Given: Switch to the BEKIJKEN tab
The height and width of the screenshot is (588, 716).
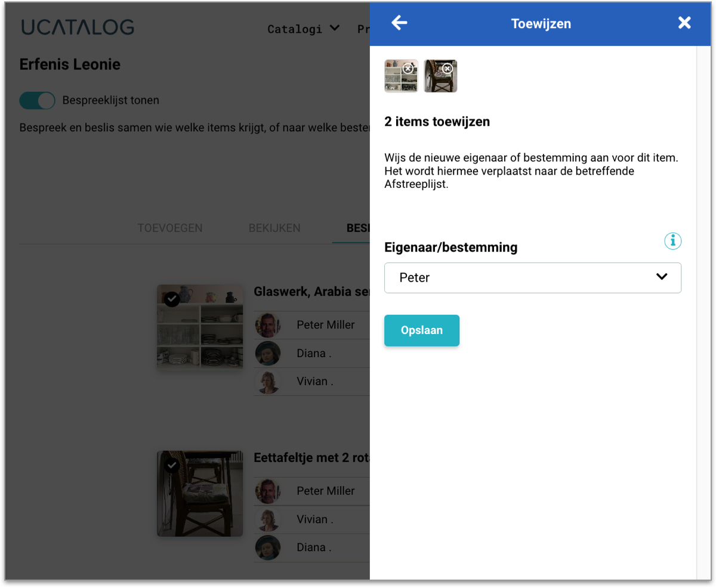Looking at the screenshot, I should [x=274, y=228].
